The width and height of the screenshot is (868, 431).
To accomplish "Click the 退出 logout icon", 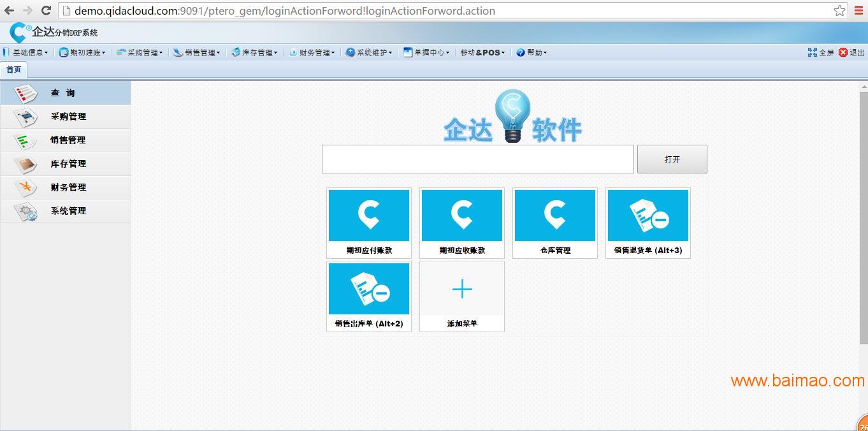I will pyautogui.click(x=843, y=52).
